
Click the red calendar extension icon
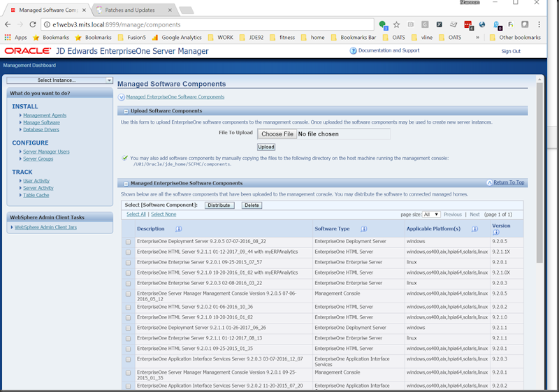click(468, 24)
